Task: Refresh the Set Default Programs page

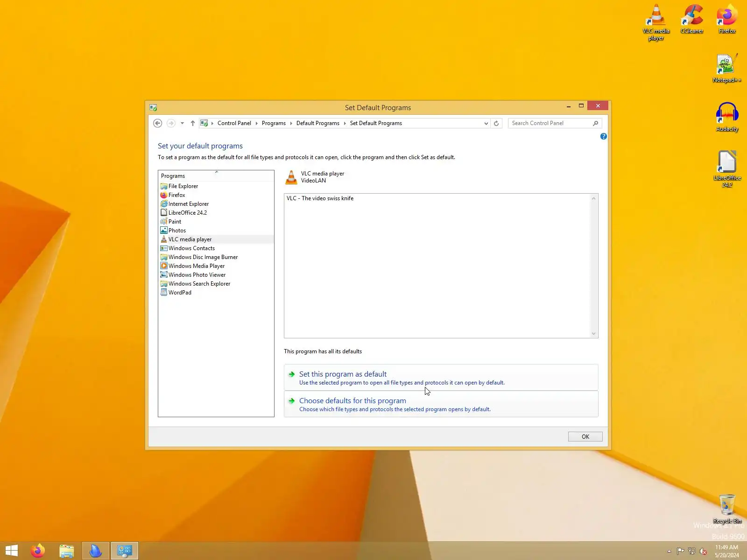Action: [496, 123]
